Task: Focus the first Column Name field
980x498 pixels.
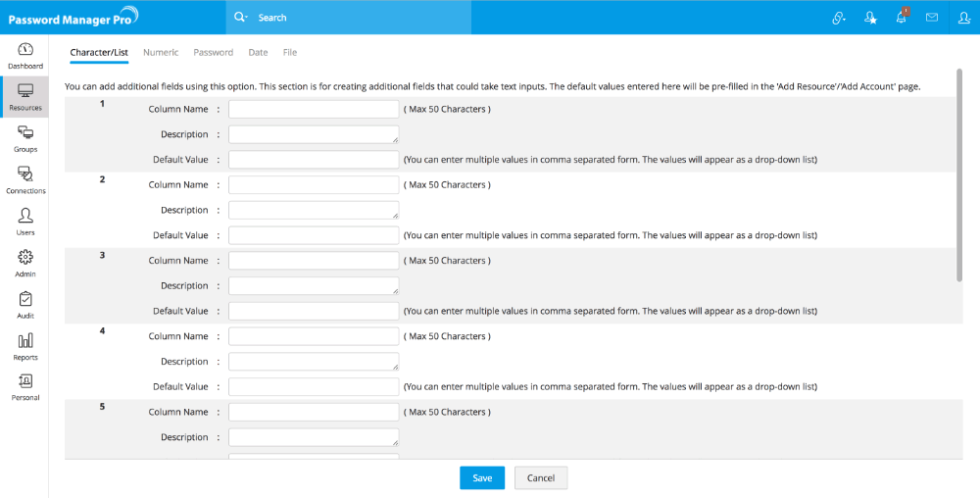Action: click(314, 109)
